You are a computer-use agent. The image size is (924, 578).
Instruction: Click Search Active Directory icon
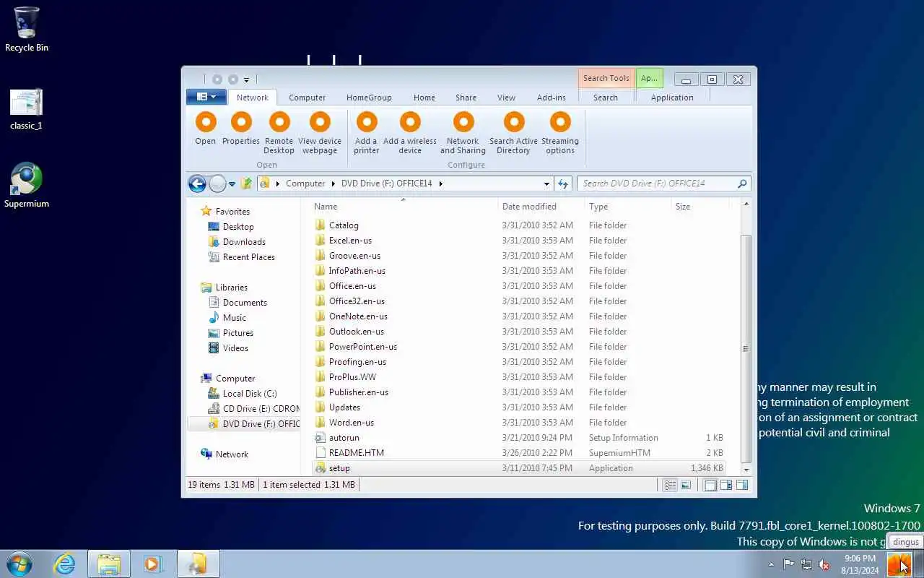click(514, 122)
